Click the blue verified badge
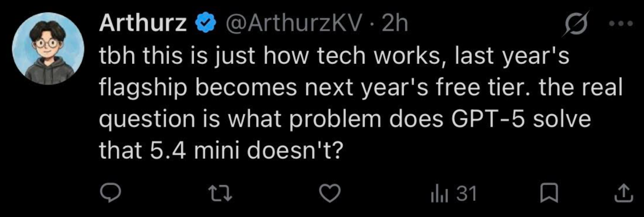 tap(206, 24)
